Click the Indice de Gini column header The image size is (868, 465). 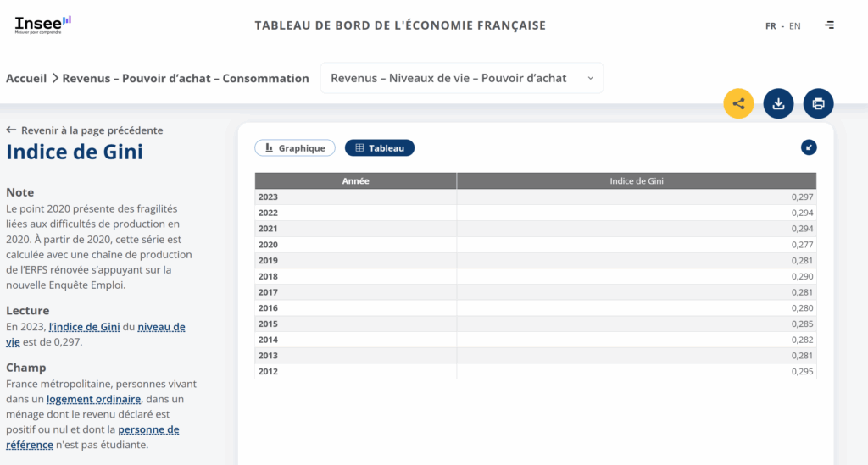pos(636,181)
